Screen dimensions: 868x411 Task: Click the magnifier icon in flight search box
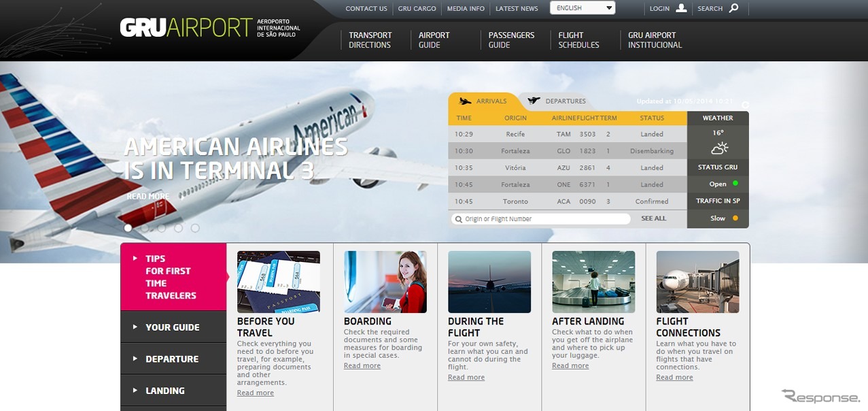(458, 219)
